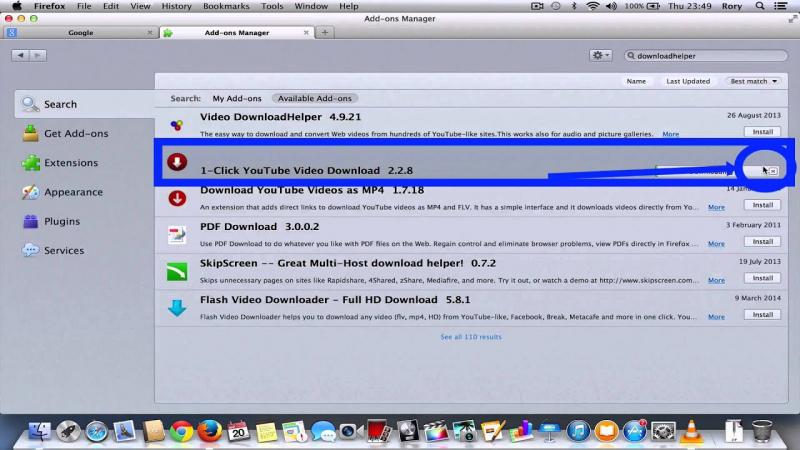This screenshot has height=450, width=800.
Task: Open Safari from the dock
Action: pyautogui.click(x=96, y=432)
